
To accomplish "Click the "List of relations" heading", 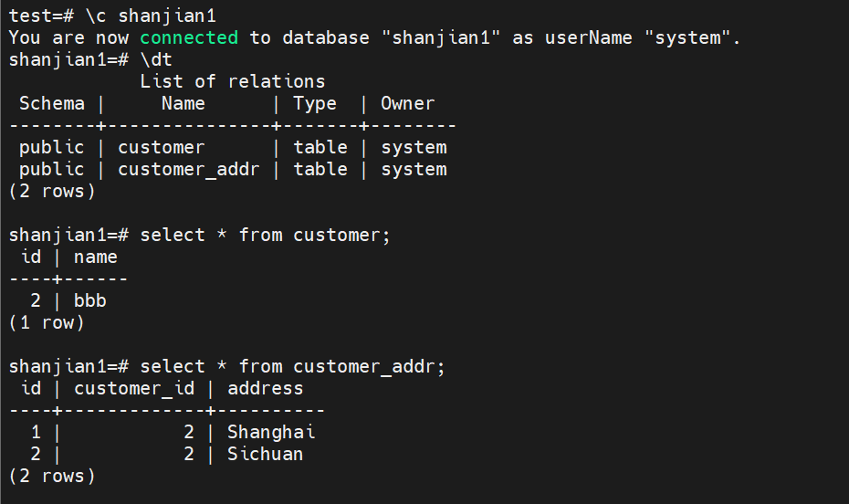I will pos(232,81).
